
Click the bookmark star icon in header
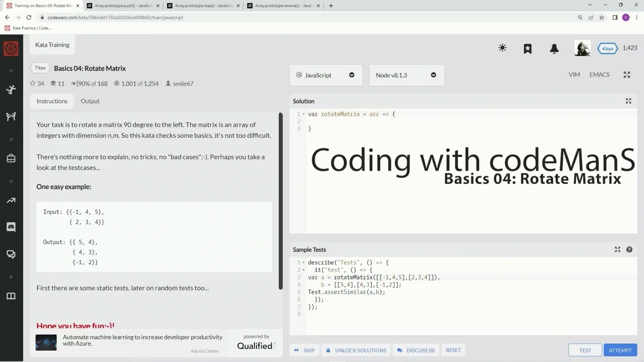click(527, 48)
